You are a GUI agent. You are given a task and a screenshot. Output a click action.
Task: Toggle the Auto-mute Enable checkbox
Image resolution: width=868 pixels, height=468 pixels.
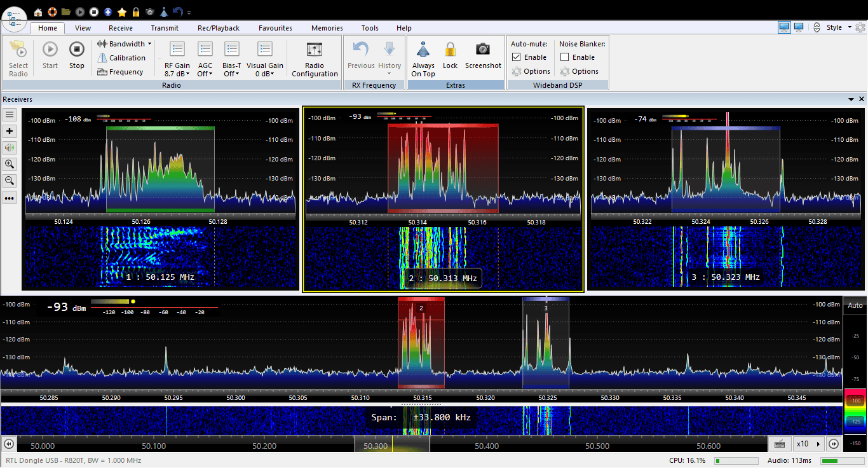pos(516,57)
